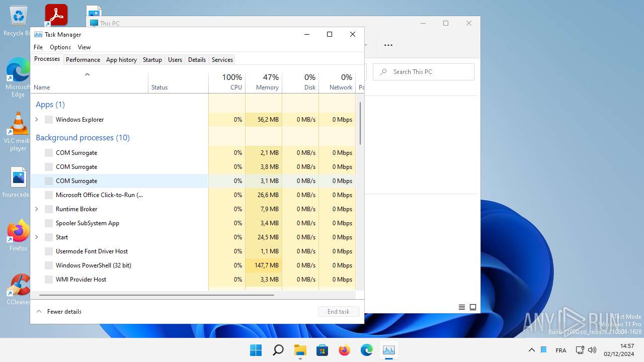
Task: Open the fouracade image file on desktop
Action: click(18, 182)
